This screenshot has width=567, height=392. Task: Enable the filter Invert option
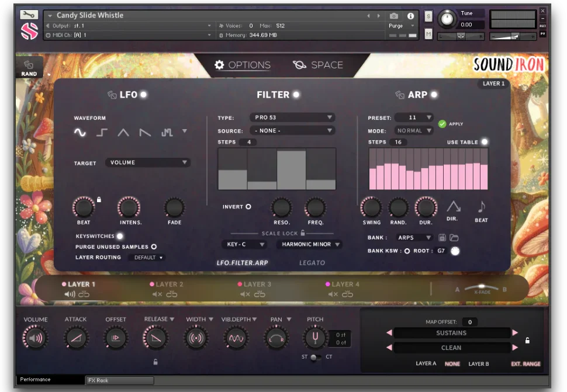click(248, 207)
